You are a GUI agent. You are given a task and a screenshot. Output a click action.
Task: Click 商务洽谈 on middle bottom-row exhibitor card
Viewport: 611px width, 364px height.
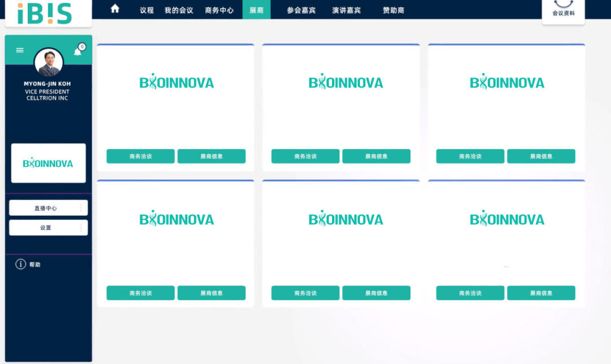305,293
